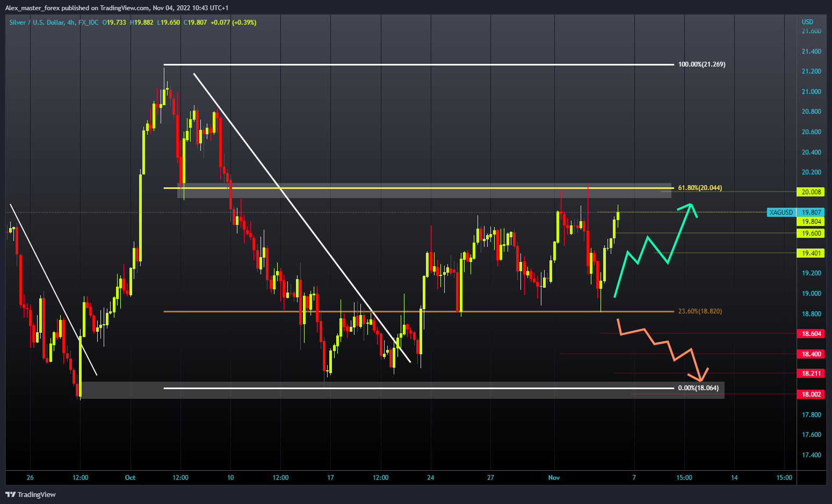Click the 23.60%(18.820) Fibonacci label
This screenshot has height=504, width=832.
pyautogui.click(x=700, y=311)
